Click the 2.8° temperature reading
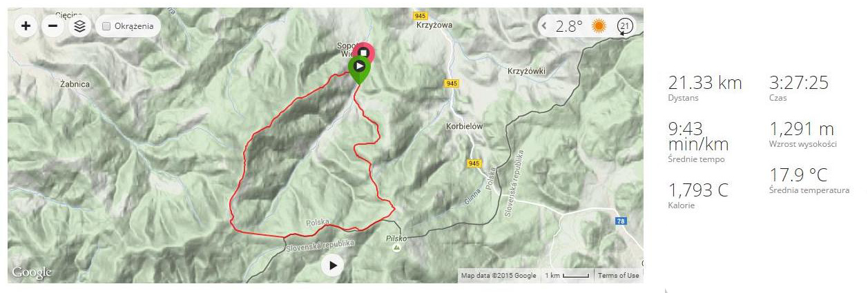Viewport: 868px width, 293px height. point(570,26)
